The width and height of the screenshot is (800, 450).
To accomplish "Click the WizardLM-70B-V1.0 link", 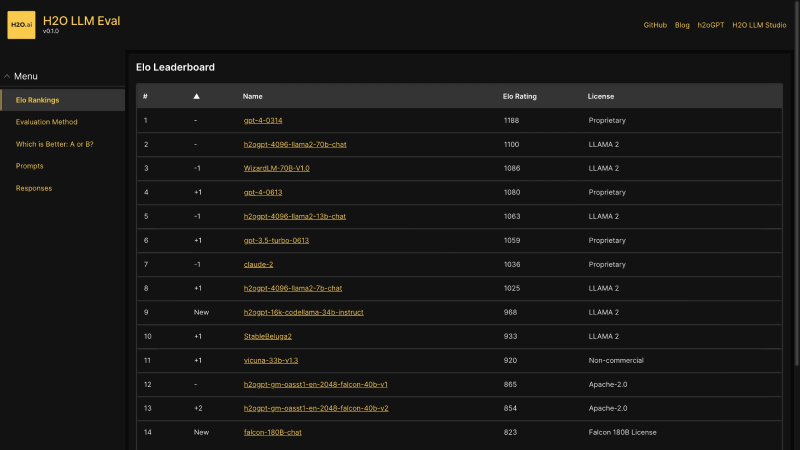I will (276, 168).
